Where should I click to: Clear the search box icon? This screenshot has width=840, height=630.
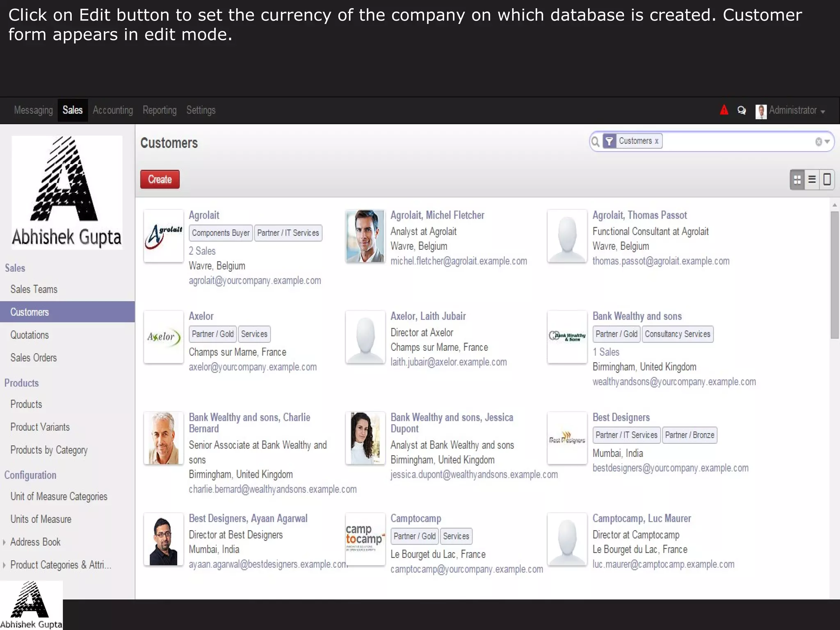818,142
